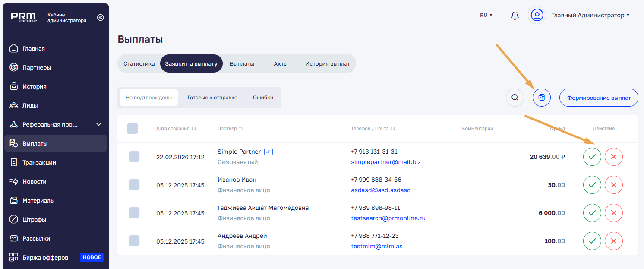Reject Иванов Иван payout with red cross
Image resolution: width=644 pixels, height=269 pixels.
(613, 185)
